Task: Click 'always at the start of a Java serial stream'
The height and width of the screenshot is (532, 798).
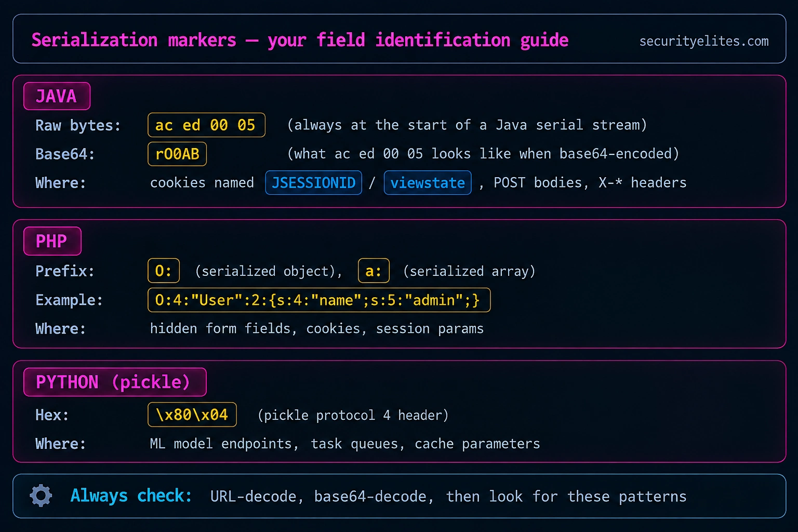Action: tap(467, 125)
